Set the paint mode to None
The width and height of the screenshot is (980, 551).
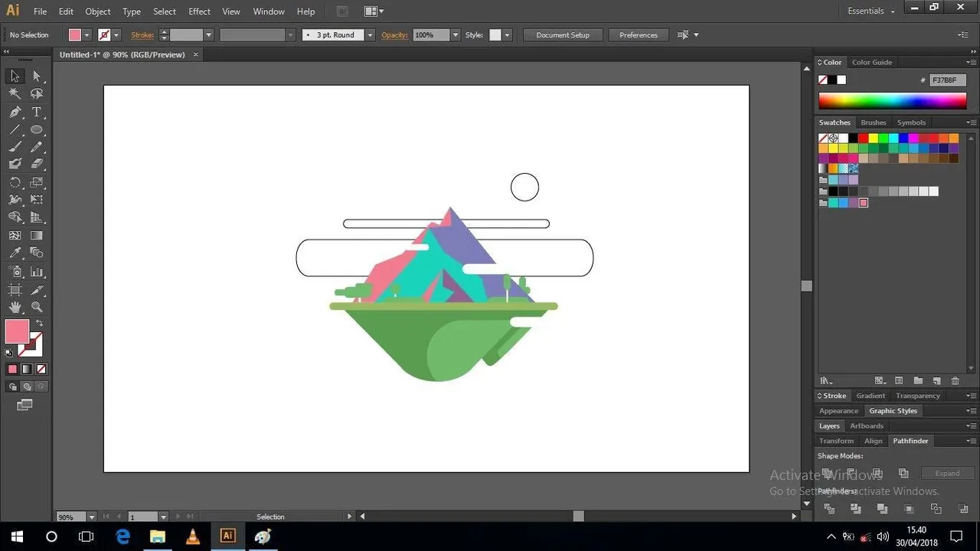(x=41, y=369)
